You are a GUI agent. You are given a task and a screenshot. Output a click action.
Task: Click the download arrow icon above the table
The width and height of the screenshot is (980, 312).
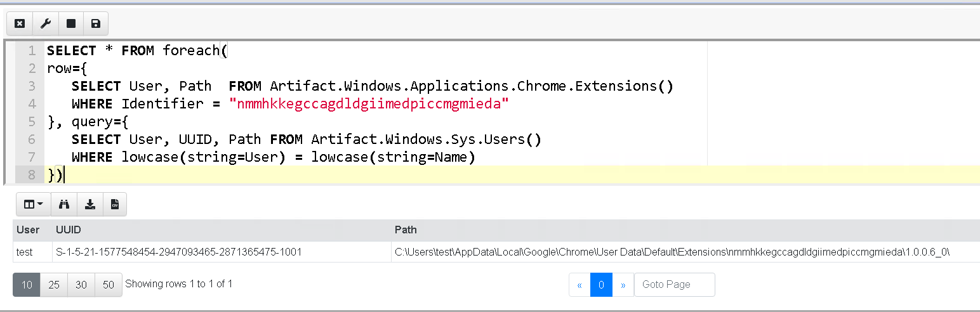pos(90,204)
